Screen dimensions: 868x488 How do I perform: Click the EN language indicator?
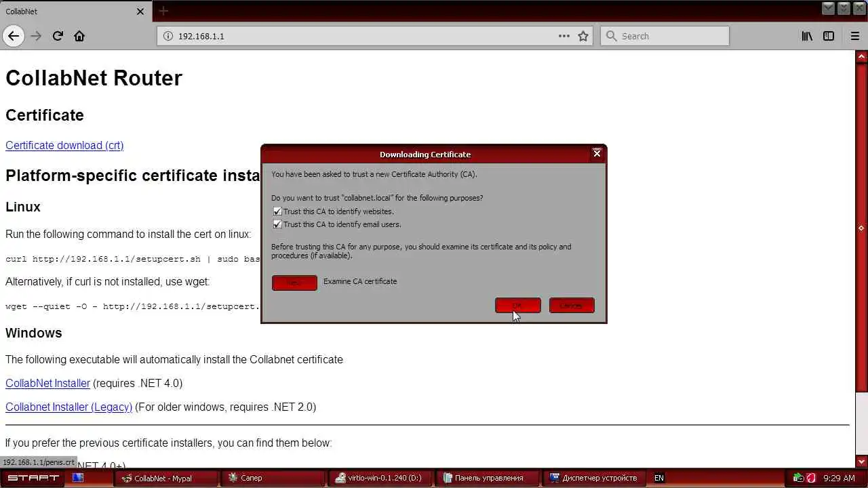(x=658, y=478)
